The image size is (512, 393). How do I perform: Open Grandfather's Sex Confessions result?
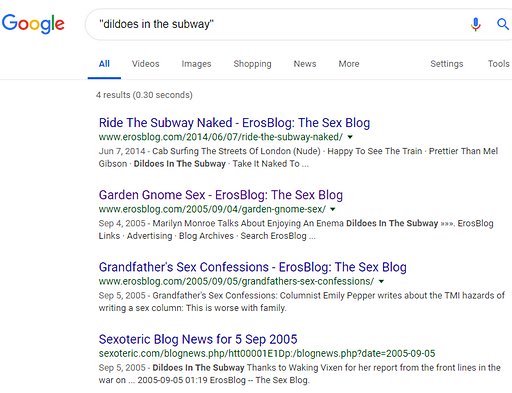pyautogui.click(x=253, y=267)
